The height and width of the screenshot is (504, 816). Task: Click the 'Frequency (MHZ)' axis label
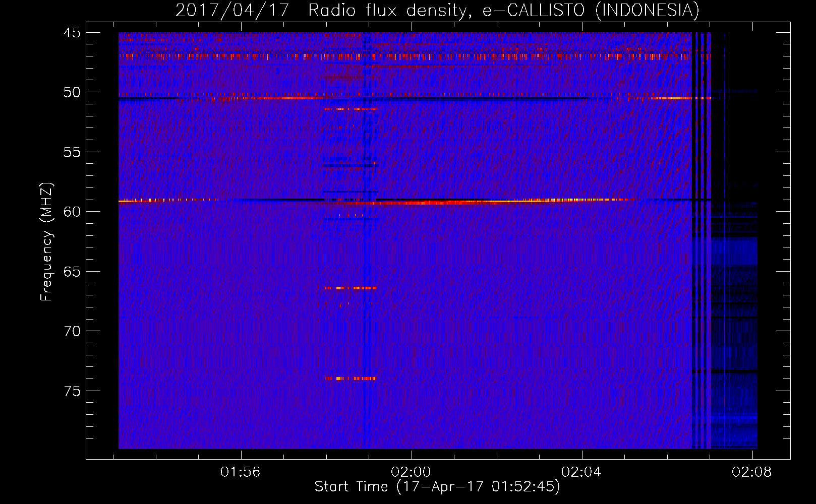(x=46, y=241)
